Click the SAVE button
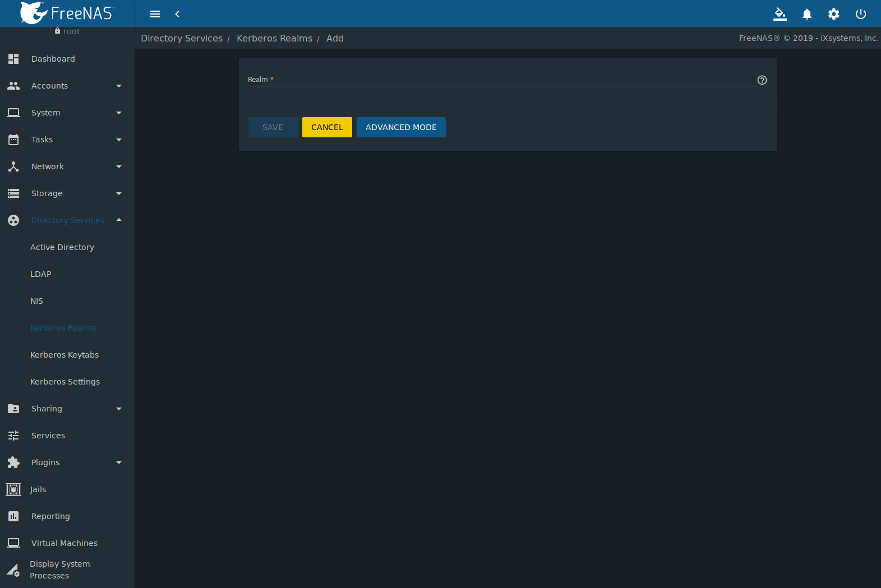 pyautogui.click(x=273, y=127)
